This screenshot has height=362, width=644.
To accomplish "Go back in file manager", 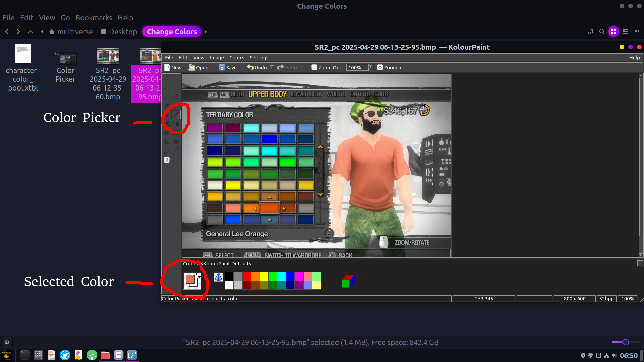I will [x=7, y=32].
